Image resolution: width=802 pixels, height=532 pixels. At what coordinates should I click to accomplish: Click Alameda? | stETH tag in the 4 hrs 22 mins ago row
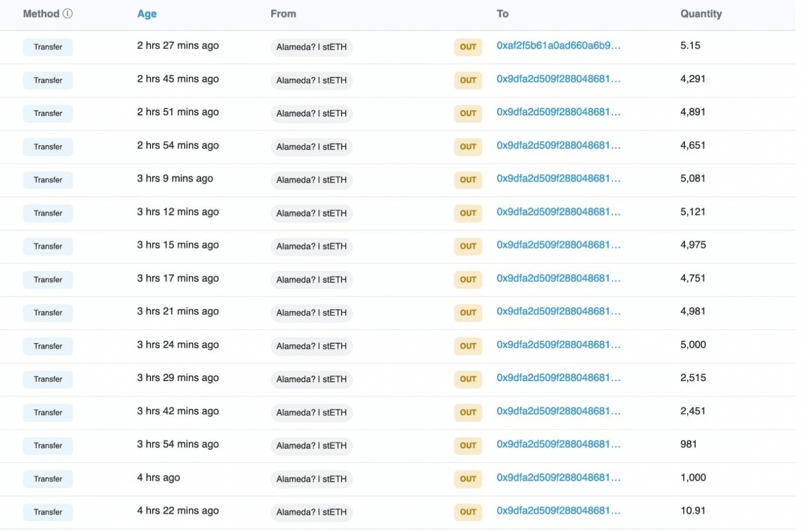coord(311,512)
